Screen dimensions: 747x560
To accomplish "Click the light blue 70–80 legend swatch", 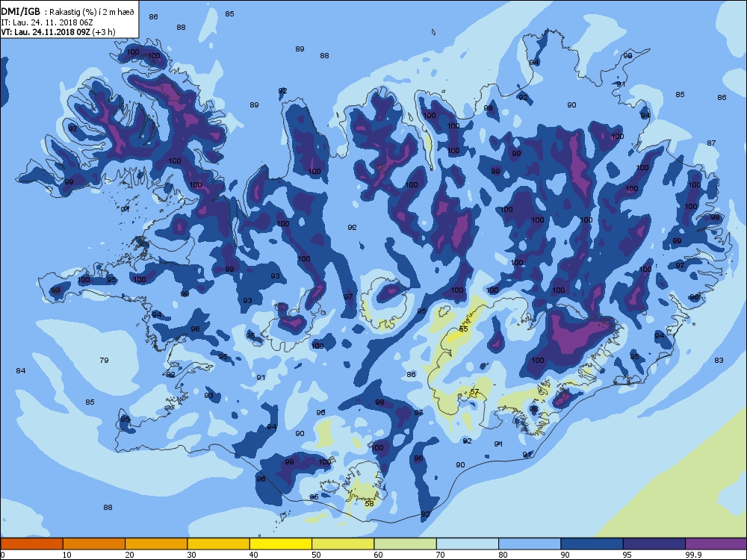I will coord(468,544).
